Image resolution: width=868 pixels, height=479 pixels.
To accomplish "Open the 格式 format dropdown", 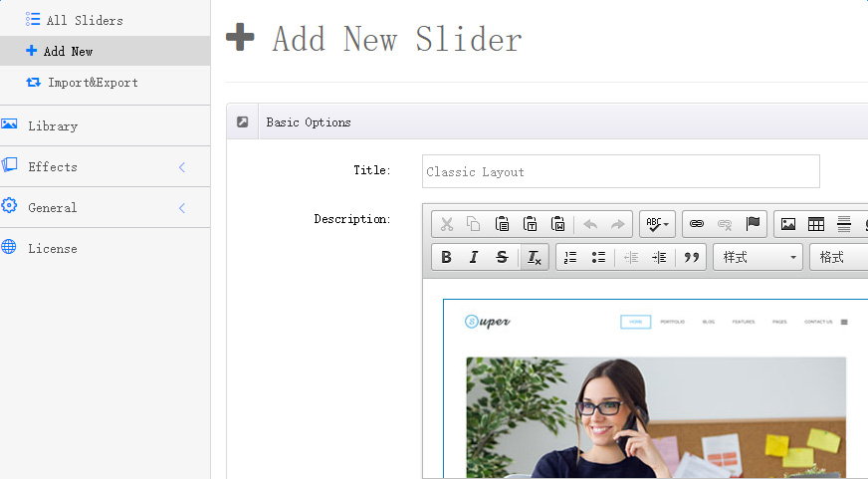I will pyautogui.click(x=839, y=257).
